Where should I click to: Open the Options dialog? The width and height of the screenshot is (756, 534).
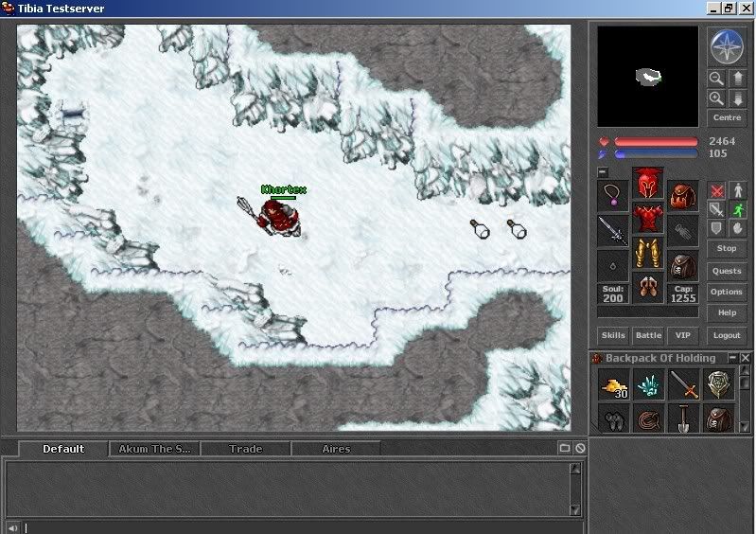click(x=727, y=292)
